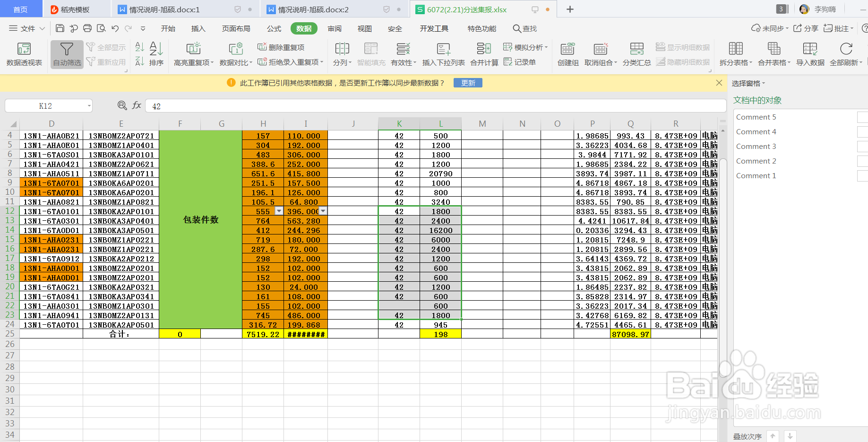Image resolution: width=868 pixels, height=442 pixels.
Task: Select Comment 3 in the object list
Action: click(x=756, y=147)
